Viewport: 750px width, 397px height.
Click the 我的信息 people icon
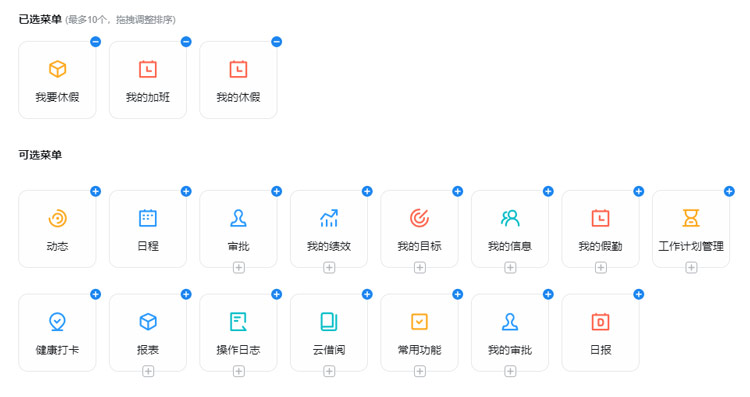510,218
